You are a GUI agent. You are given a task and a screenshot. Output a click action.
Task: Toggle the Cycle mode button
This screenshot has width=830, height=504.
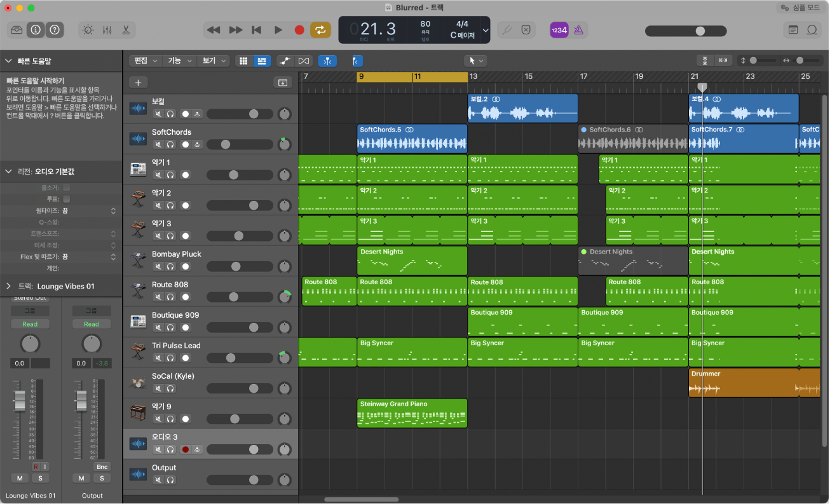(x=320, y=30)
